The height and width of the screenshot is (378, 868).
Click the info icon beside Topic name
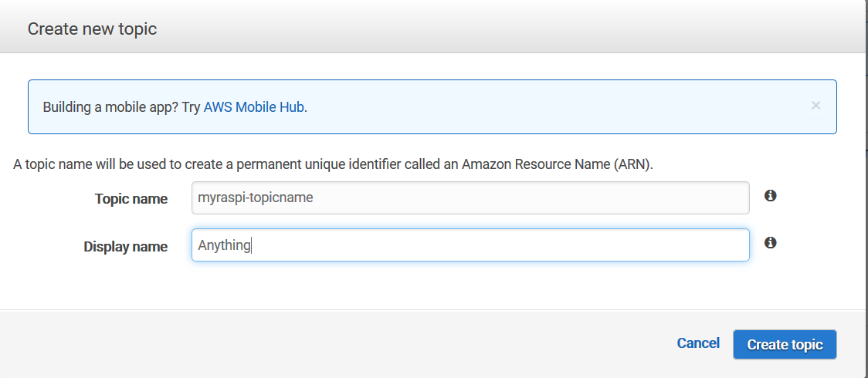770,196
